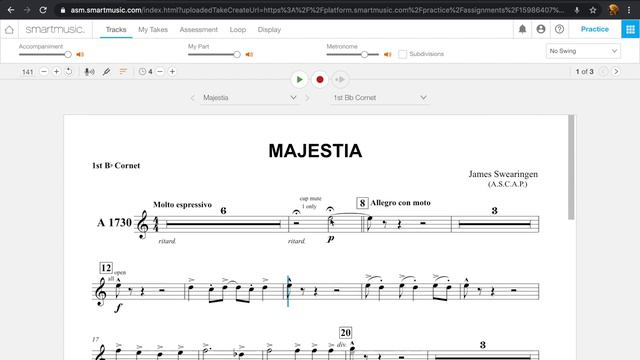
Task: Open the apps grid icon
Action: (x=631, y=29)
